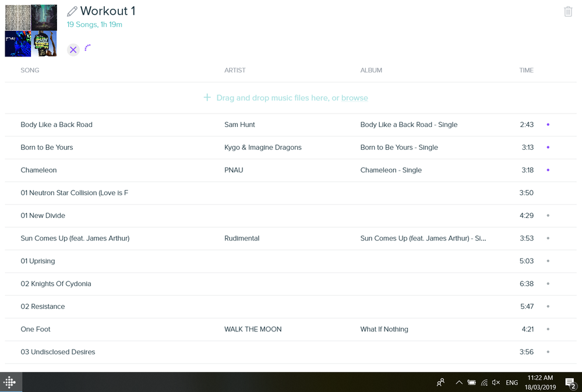Click grey dot on 02 Resistance row
This screenshot has height=392, width=582.
point(548,306)
